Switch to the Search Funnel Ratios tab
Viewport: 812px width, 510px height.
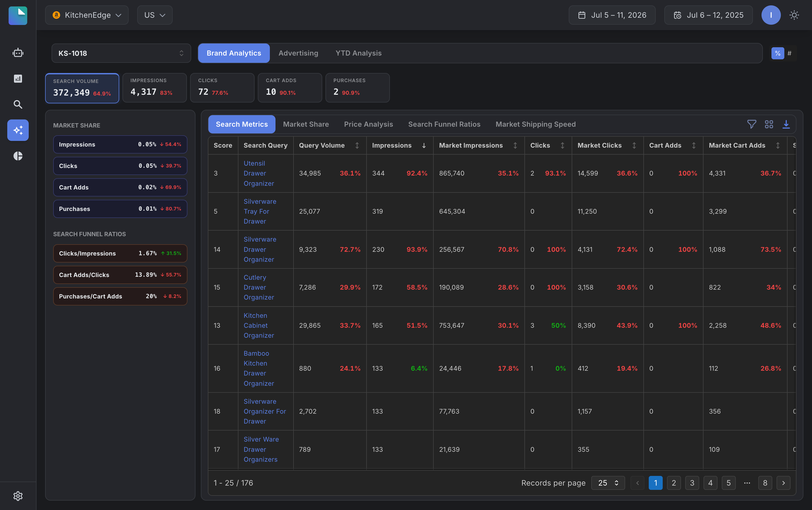click(x=444, y=124)
